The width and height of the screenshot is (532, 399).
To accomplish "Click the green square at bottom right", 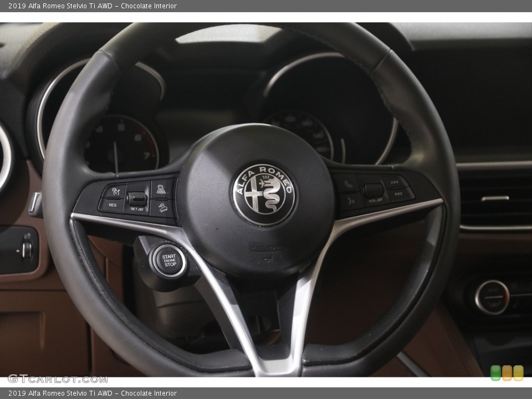I will 495,373.
